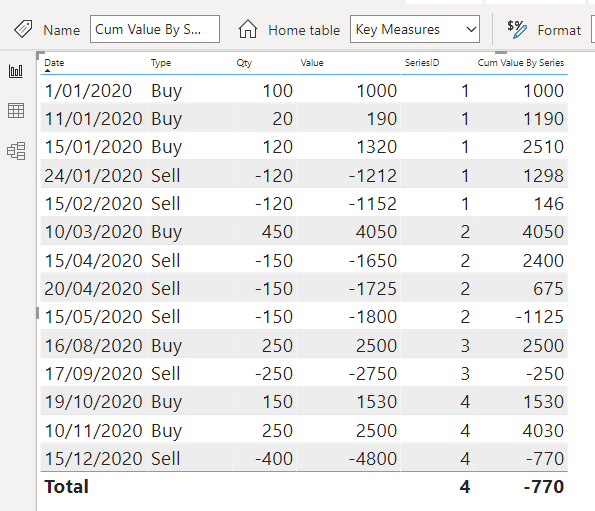The width and height of the screenshot is (595, 511).
Task: Click the Value cell -1212
Action: (373, 176)
